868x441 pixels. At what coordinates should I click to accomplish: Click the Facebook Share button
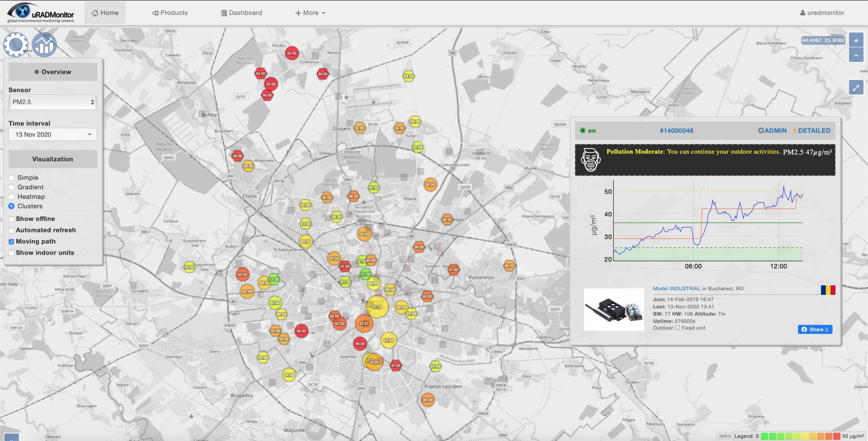[815, 329]
